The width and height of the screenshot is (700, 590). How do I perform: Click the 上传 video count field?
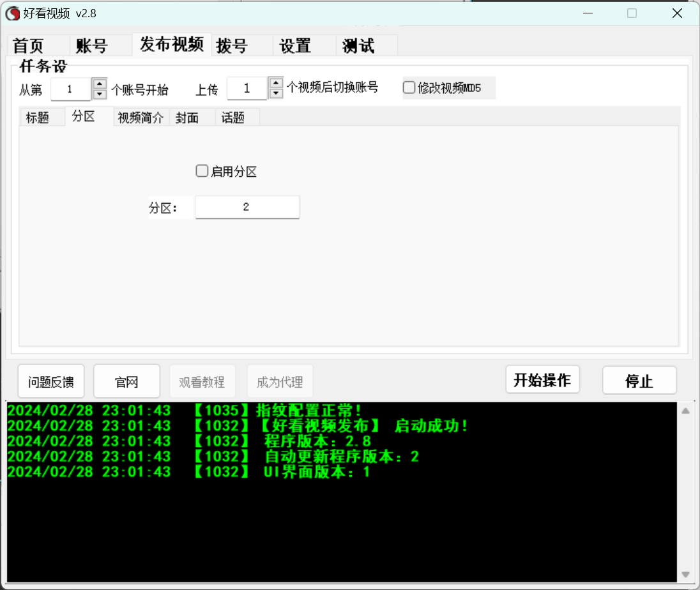[x=247, y=88]
